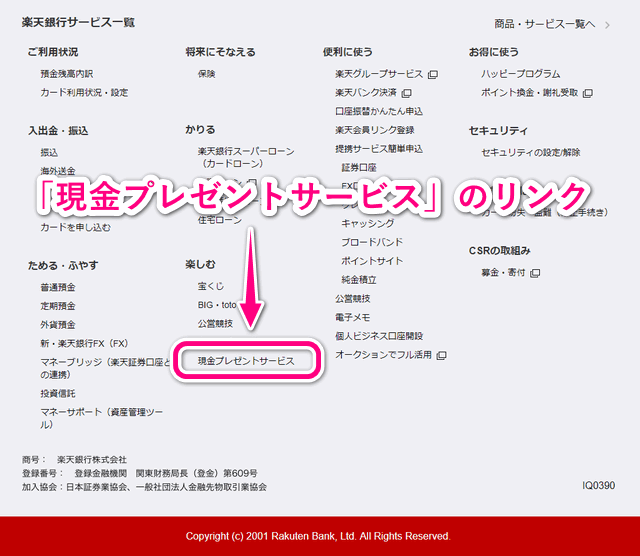Open 提携サービス簡単申込 link

tap(379, 149)
